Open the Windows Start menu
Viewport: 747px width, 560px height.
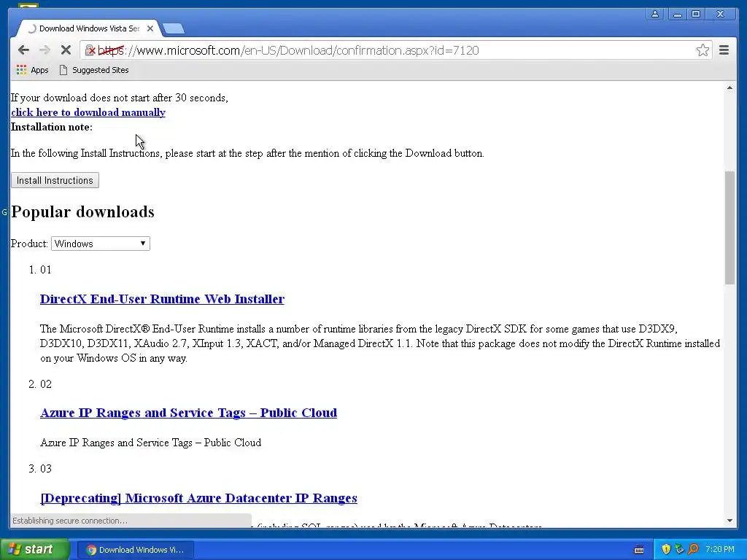(35, 550)
